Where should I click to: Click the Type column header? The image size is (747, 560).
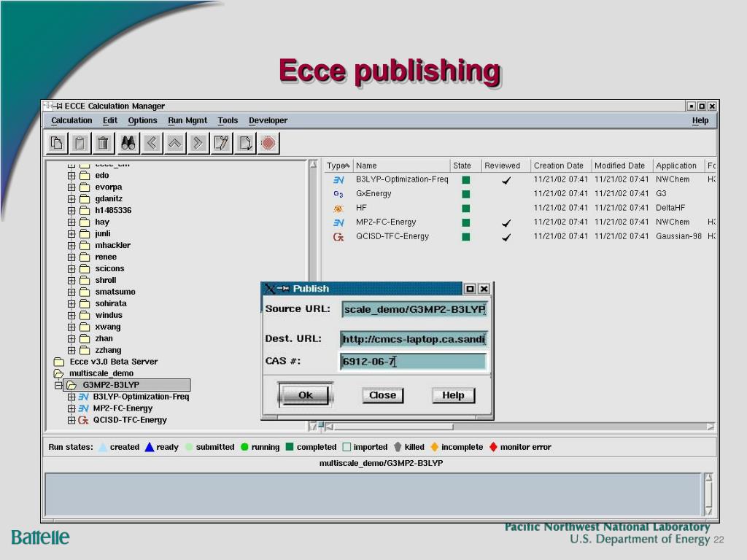338,166
